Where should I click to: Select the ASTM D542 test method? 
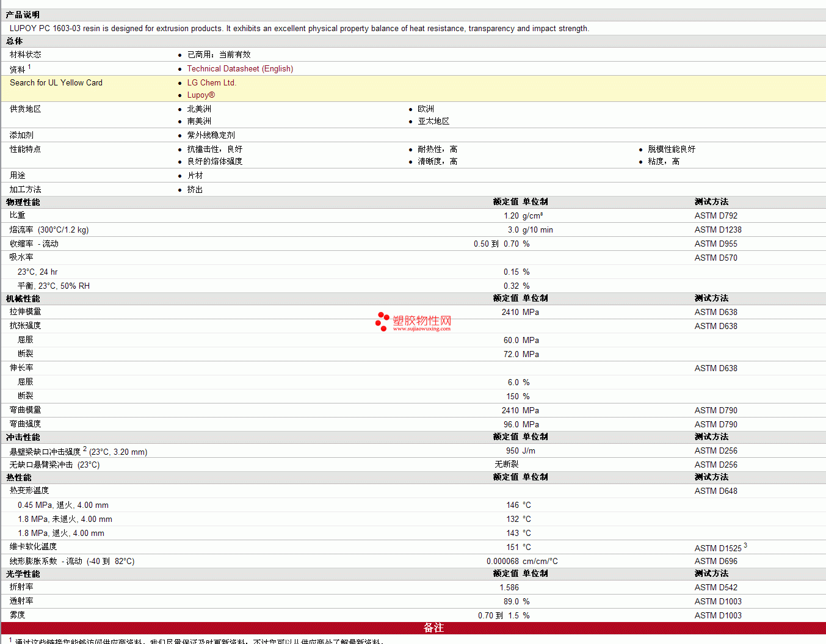(x=716, y=588)
